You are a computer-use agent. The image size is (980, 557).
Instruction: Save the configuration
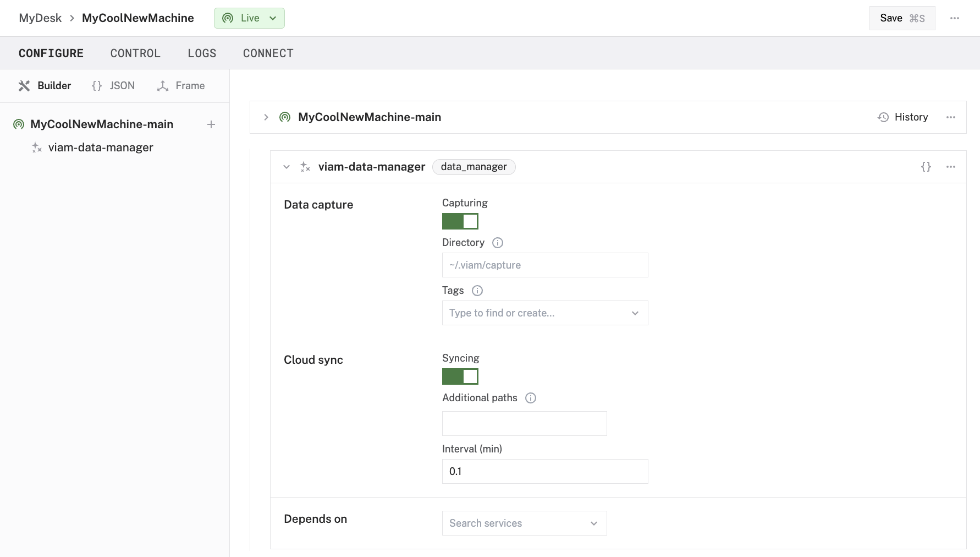(x=902, y=18)
